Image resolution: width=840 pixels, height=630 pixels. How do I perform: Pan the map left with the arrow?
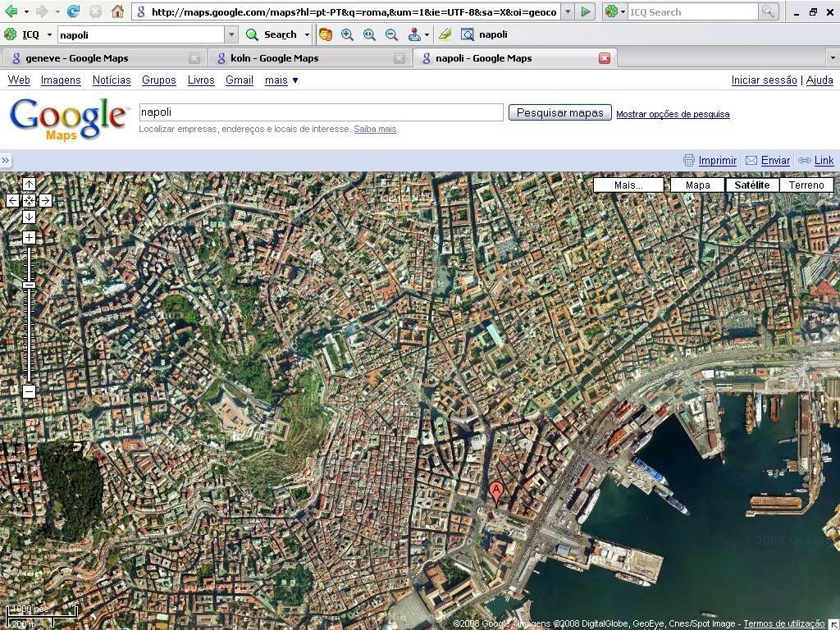point(12,200)
